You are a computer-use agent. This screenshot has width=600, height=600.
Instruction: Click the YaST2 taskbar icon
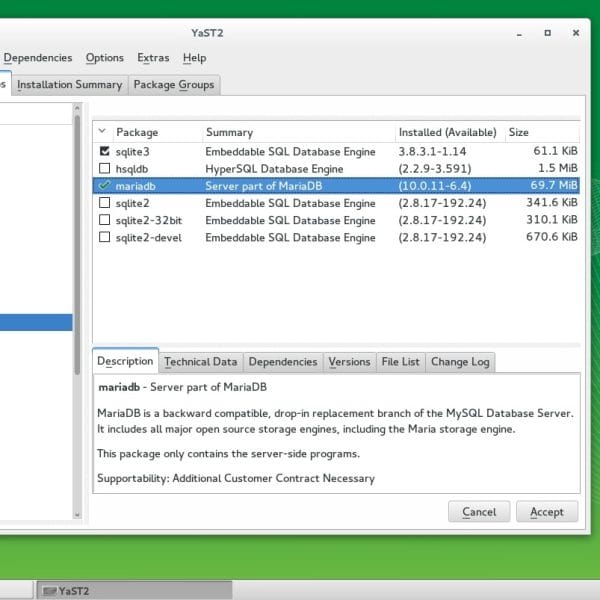pyautogui.click(x=49, y=591)
